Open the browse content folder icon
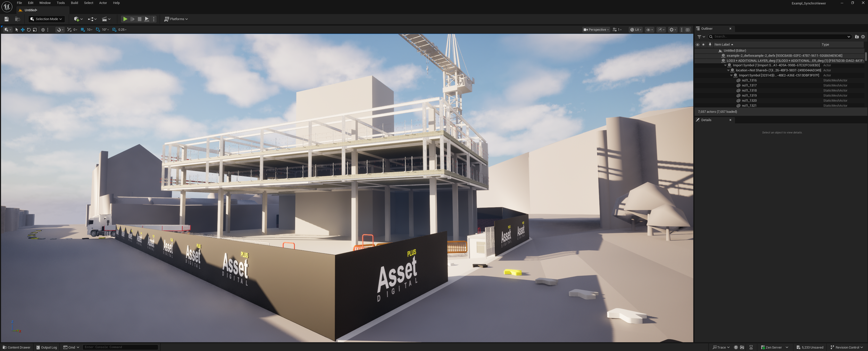Screen dimensions: 868x351 (17, 19)
